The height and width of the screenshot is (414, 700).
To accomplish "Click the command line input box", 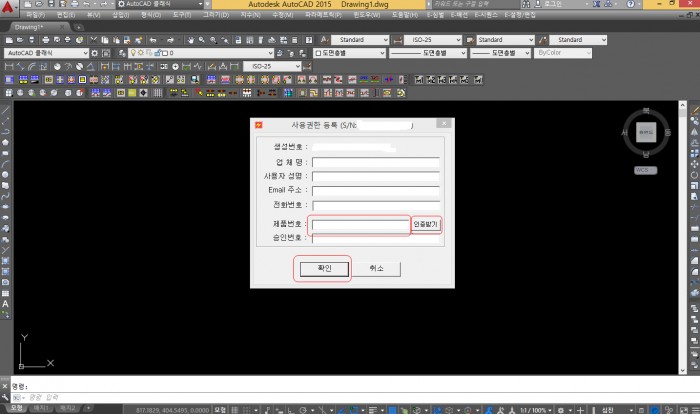I will [x=357, y=397].
